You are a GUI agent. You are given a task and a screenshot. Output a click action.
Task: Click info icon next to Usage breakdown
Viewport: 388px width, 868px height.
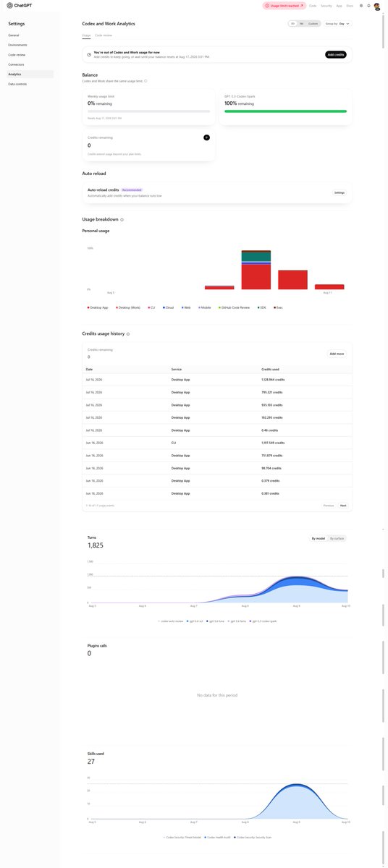tap(122, 219)
